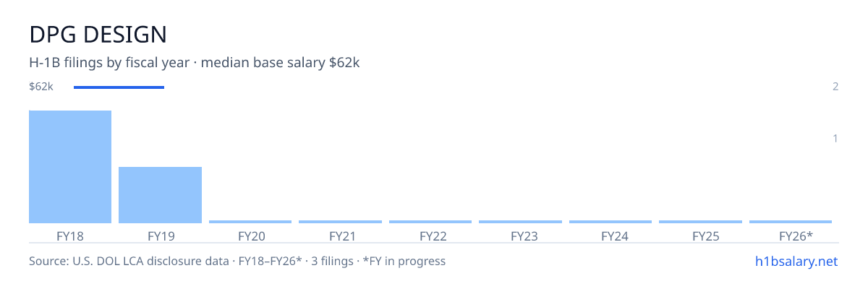Screen dimensions: 868x289
Task: Click the FY19 axis label
Action: (x=161, y=236)
